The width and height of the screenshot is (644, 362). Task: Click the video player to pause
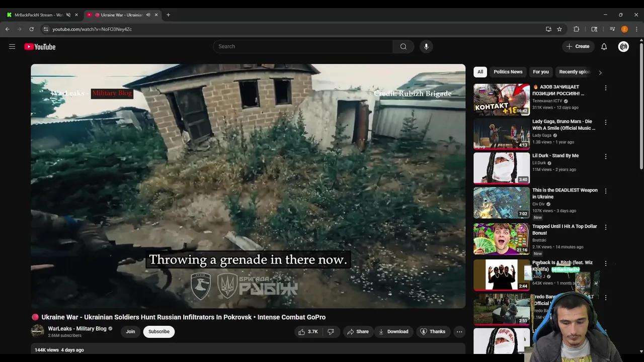248,186
